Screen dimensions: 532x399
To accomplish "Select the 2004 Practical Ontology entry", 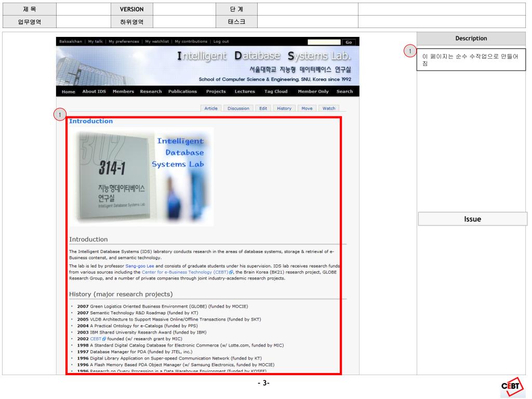I will click(x=137, y=326).
